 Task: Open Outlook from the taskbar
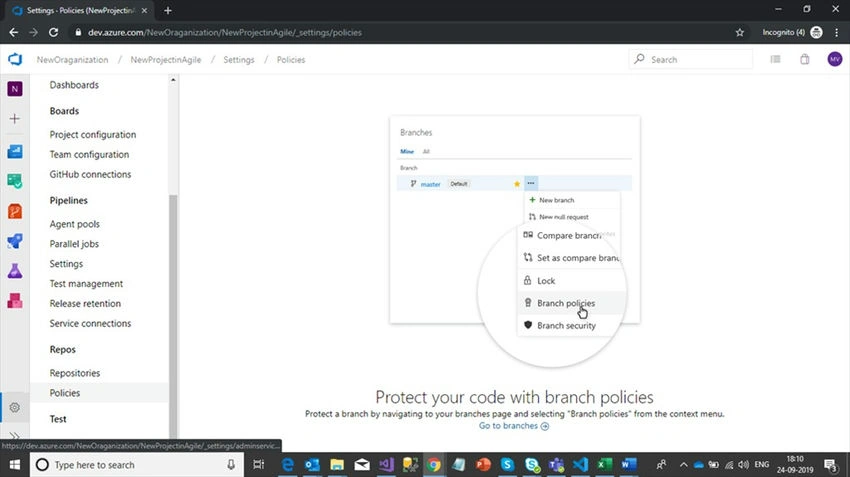[x=312, y=465]
